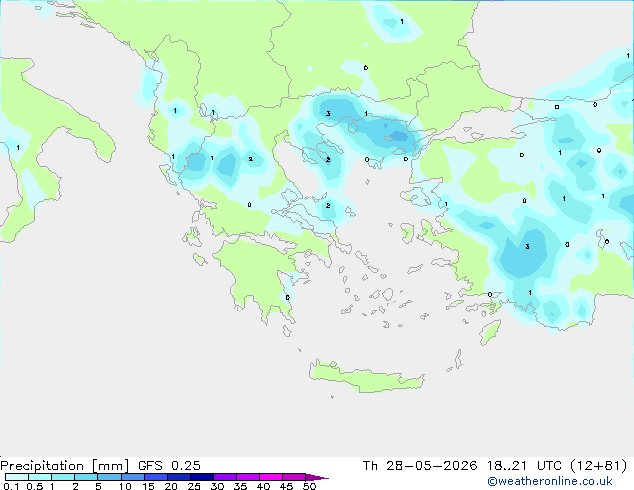Click the '40' legend scale label

click(263, 486)
